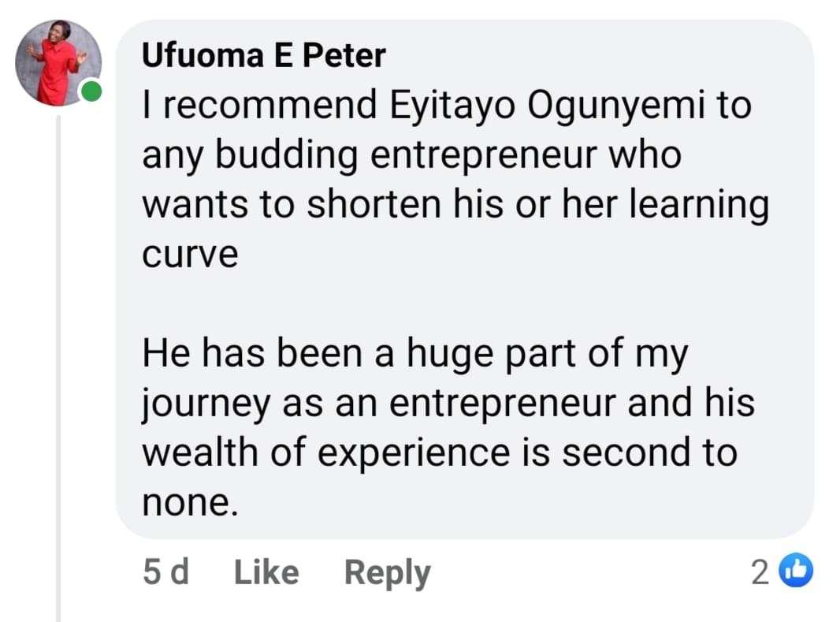Click the final word 'none.'
Screen dimensions: 840x622
(190, 502)
